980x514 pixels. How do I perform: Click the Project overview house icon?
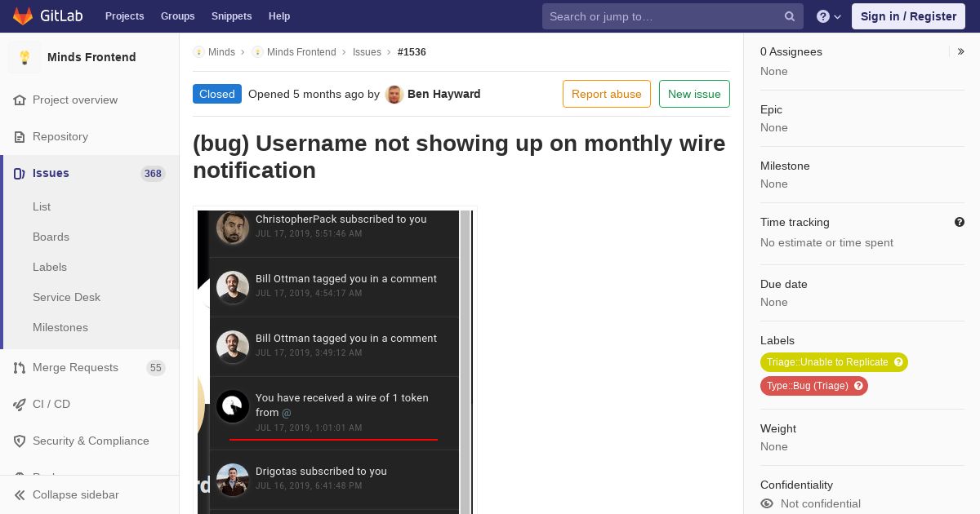click(x=20, y=100)
